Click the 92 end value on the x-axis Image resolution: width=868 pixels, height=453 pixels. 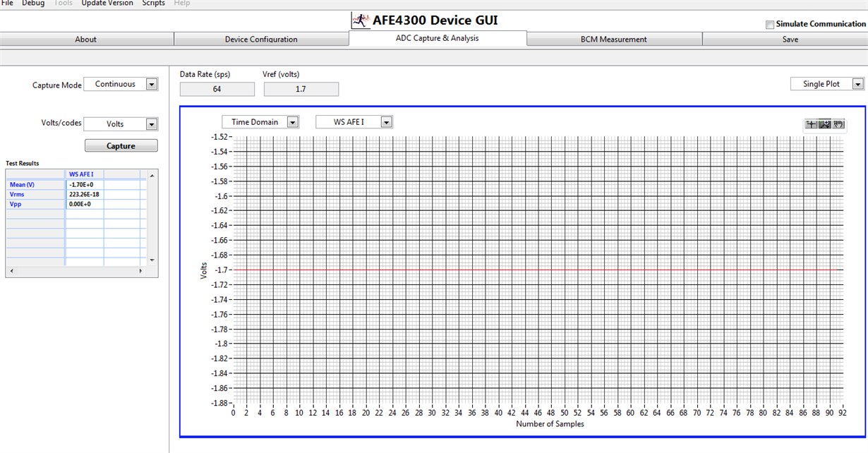(843, 413)
